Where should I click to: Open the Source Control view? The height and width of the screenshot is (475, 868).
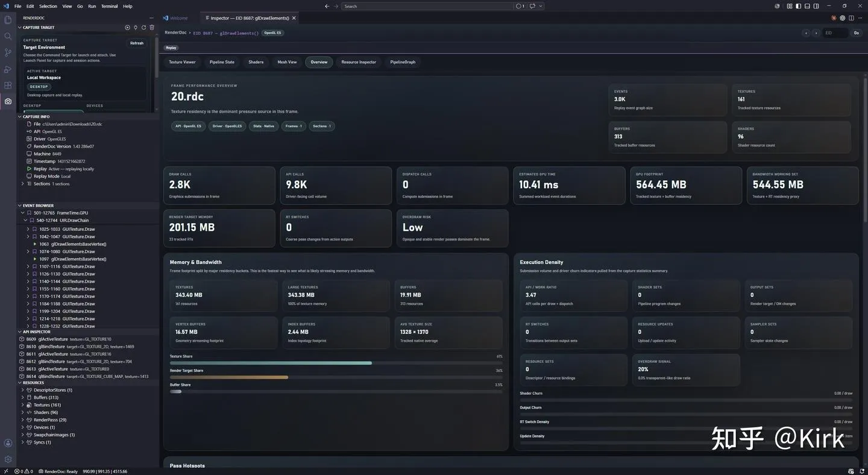[x=8, y=52]
